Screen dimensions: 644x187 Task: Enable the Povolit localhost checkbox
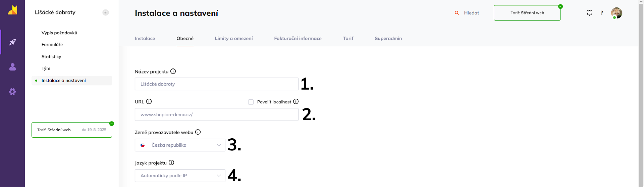coord(251,102)
